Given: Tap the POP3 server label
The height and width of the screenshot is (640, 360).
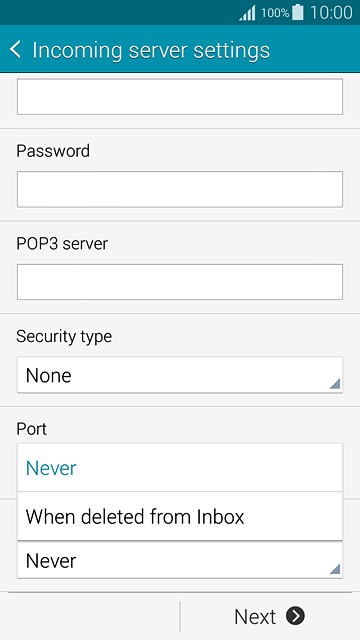Looking at the screenshot, I should tap(62, 244).
